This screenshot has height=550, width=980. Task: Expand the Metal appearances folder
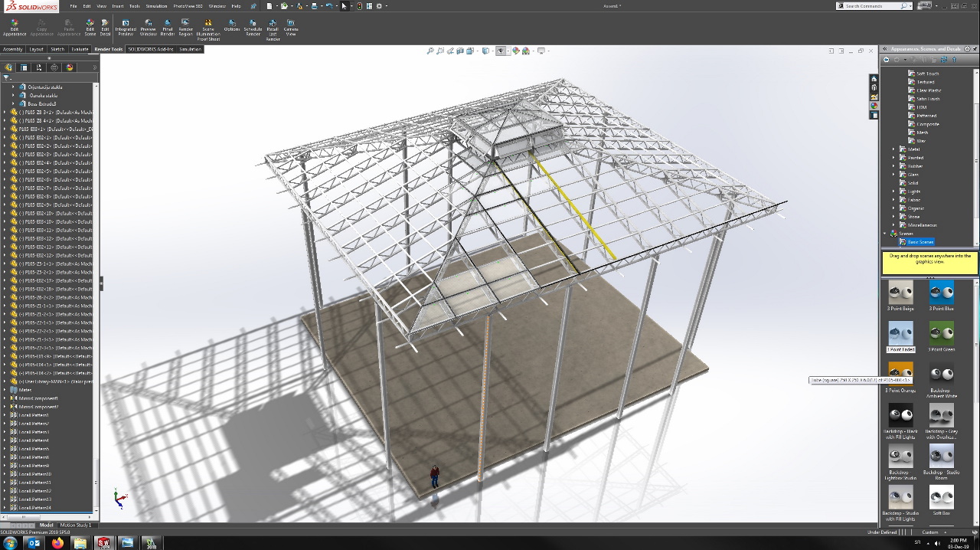point(893,149)
